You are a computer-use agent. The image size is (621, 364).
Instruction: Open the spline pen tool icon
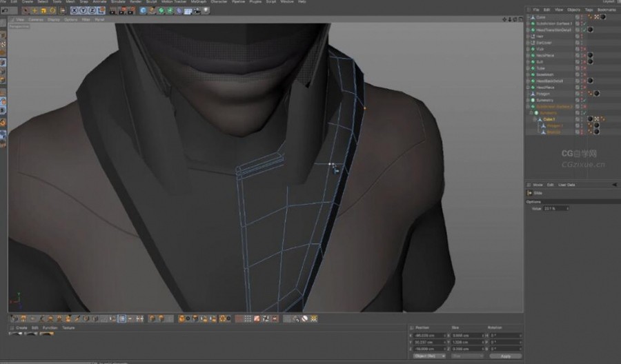click(x=152, y=10)
